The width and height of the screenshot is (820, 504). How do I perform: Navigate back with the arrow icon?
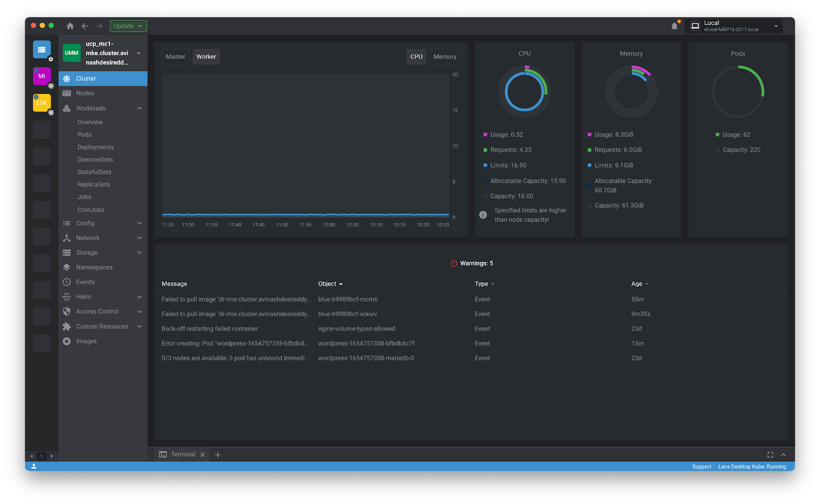tap(85, 26)
